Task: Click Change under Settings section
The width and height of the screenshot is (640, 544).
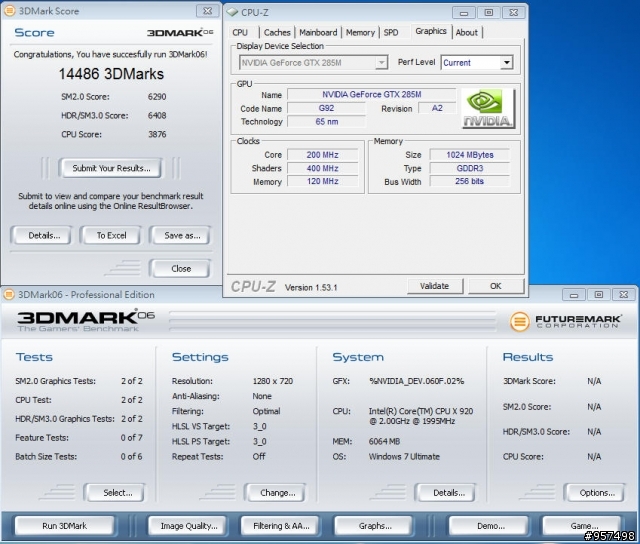Action: point(277,493)
